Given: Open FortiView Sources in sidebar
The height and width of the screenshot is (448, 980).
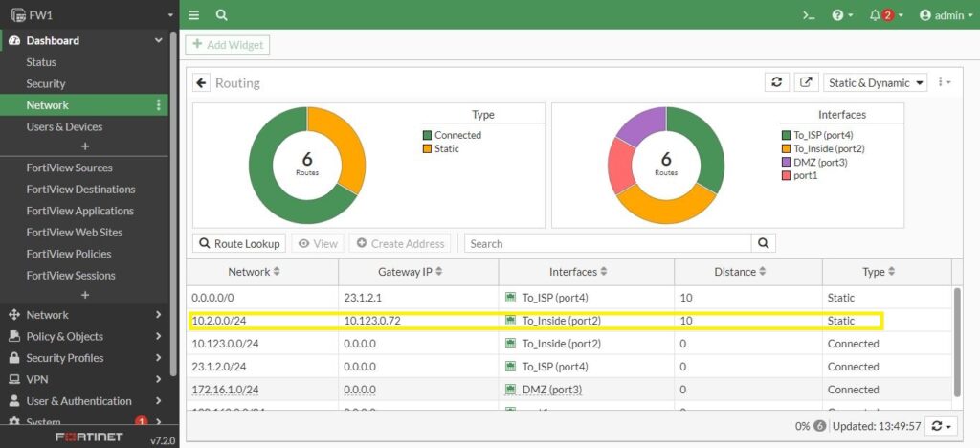Looking at the screenshot, I should click(x=71, y=168).
